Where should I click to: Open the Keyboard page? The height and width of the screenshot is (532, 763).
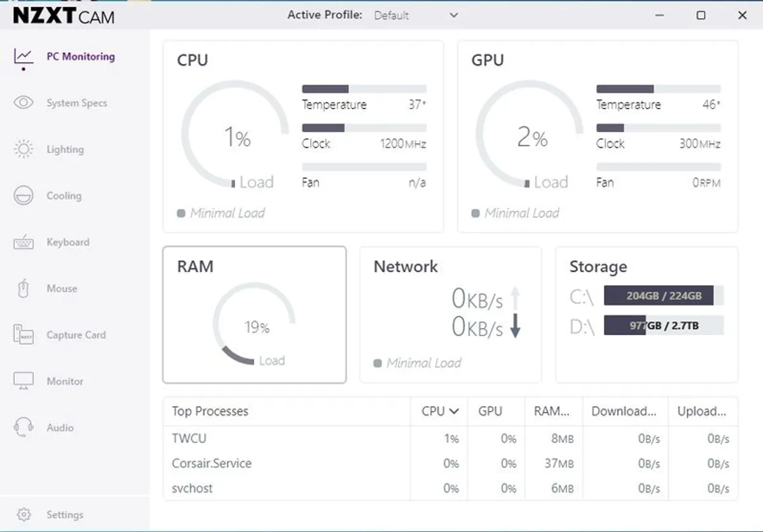pos(68,242)
